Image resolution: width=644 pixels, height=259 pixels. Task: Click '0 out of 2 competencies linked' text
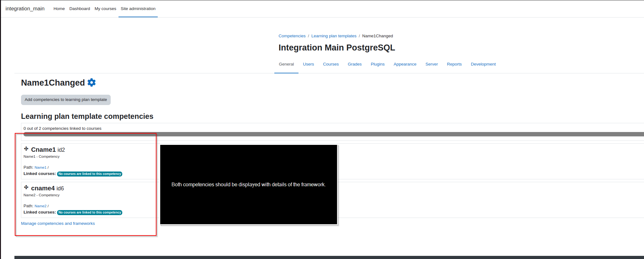pyautogui.click(x=62, y=129)
